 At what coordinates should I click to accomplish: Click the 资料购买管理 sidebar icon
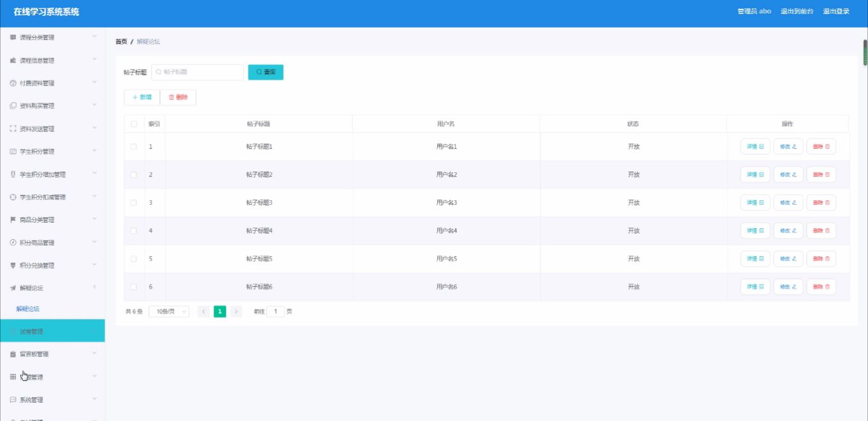pos(13,106)
